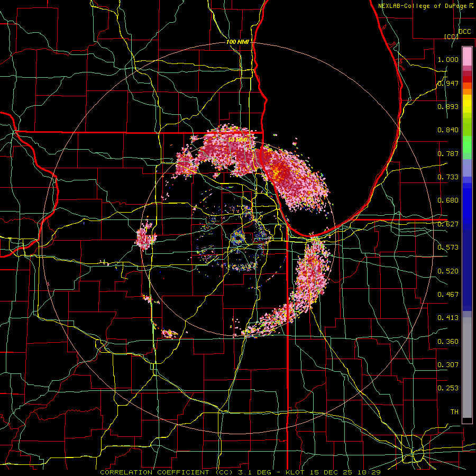Click the Correlation Coefficient KLOT caption

[240, 472]
